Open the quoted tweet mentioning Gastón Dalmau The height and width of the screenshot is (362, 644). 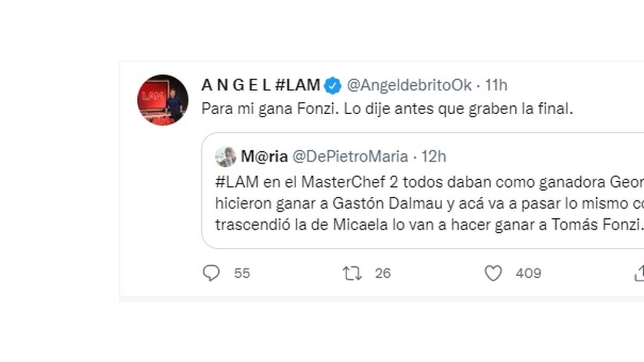coord(423,190)
